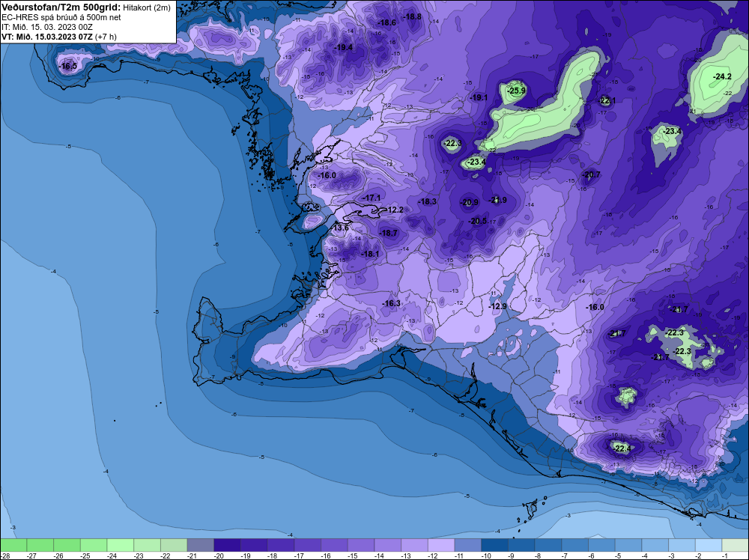Click the -18.1 temperature label

point(370,255)
